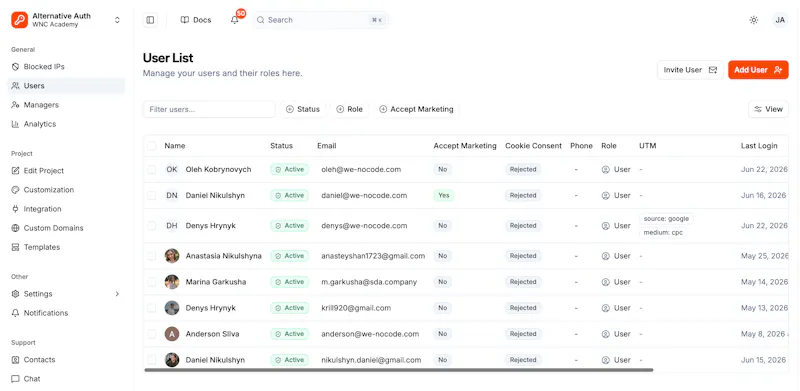
Task: Click role icon in Marina Garkusha row
Action: [x=606, y=282]
